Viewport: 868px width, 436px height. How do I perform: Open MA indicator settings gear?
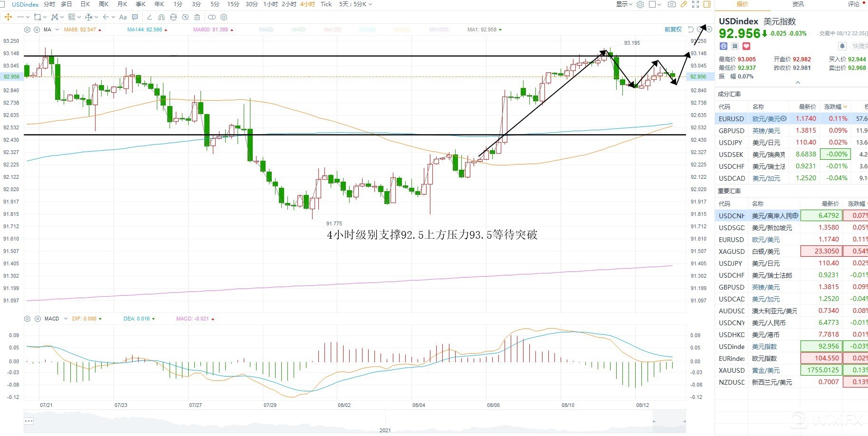click(27, 29)
